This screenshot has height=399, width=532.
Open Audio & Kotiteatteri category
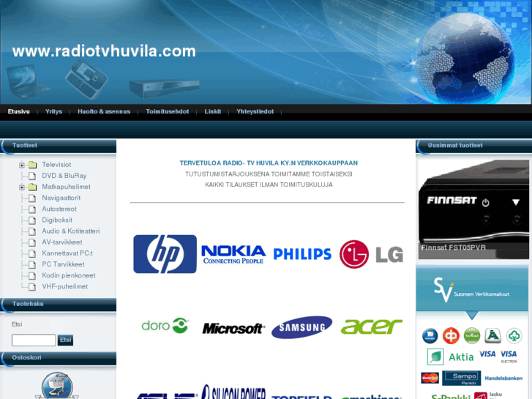click(70, 231)
